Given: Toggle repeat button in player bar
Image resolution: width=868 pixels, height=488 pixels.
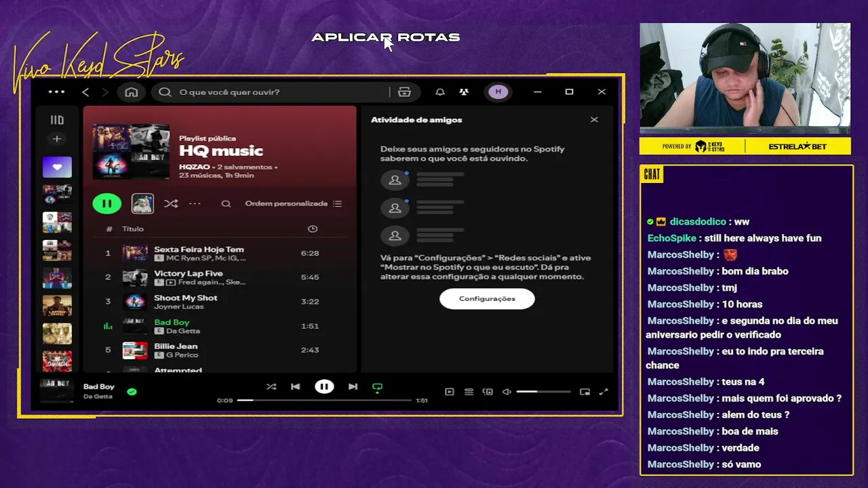Looking at the screenshot, I should pos(378,388).
